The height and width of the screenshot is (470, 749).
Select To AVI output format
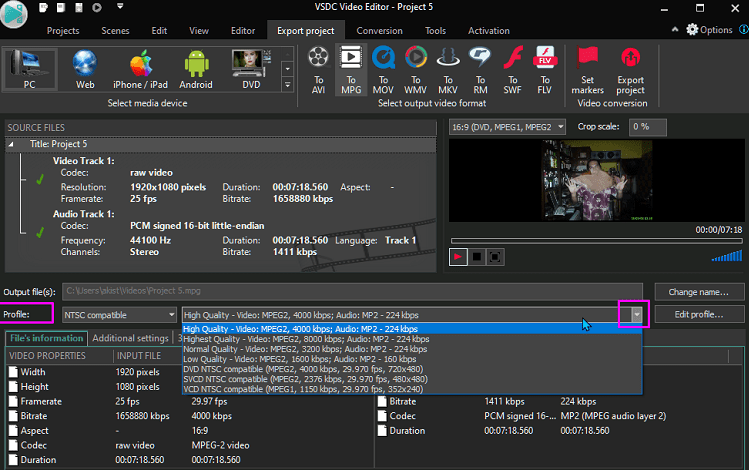319,70
